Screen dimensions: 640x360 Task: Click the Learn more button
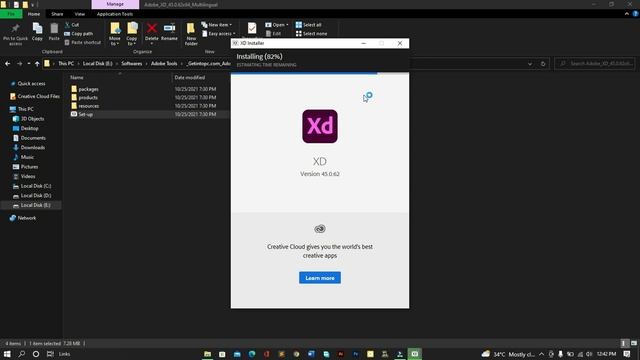320,278
